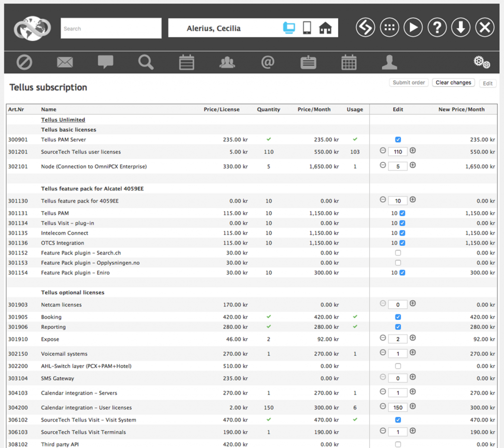
Task: Open the @ symbol toolbar icon
Action: [268, 62]
